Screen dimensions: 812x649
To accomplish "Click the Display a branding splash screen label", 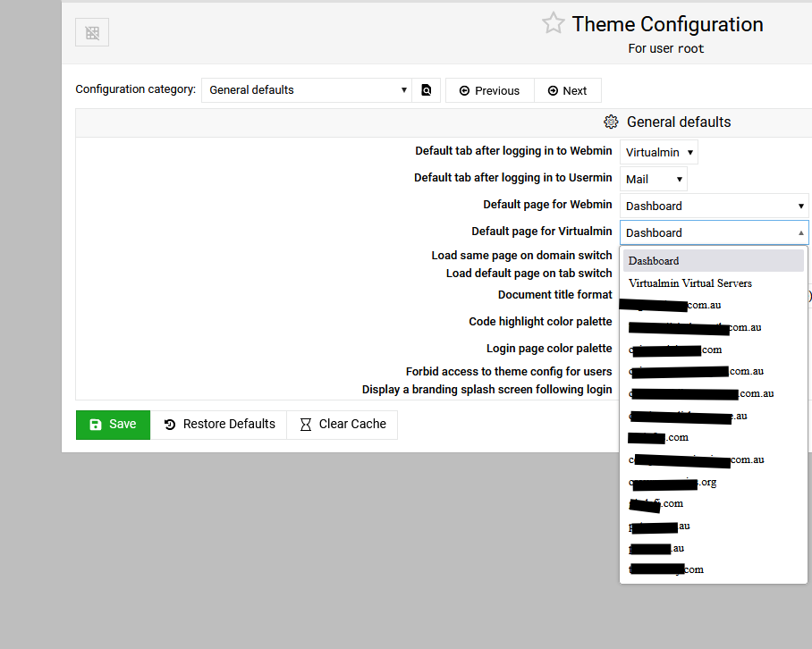I will (x=486, y=390).
